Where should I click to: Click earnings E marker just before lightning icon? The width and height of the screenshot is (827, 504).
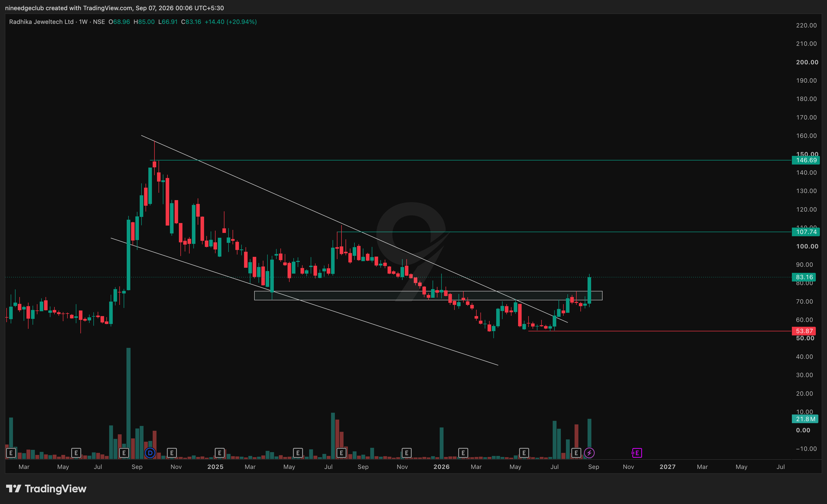point(576,453)
